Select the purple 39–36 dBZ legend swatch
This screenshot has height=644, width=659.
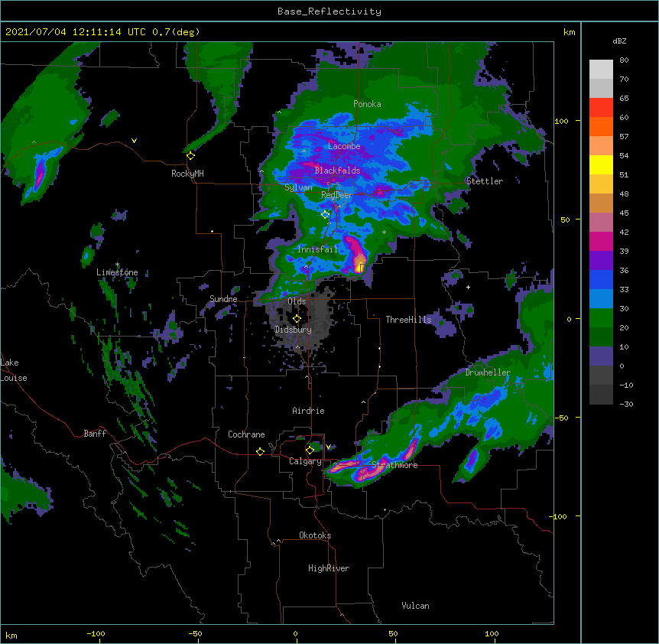(x=601, y=261)
